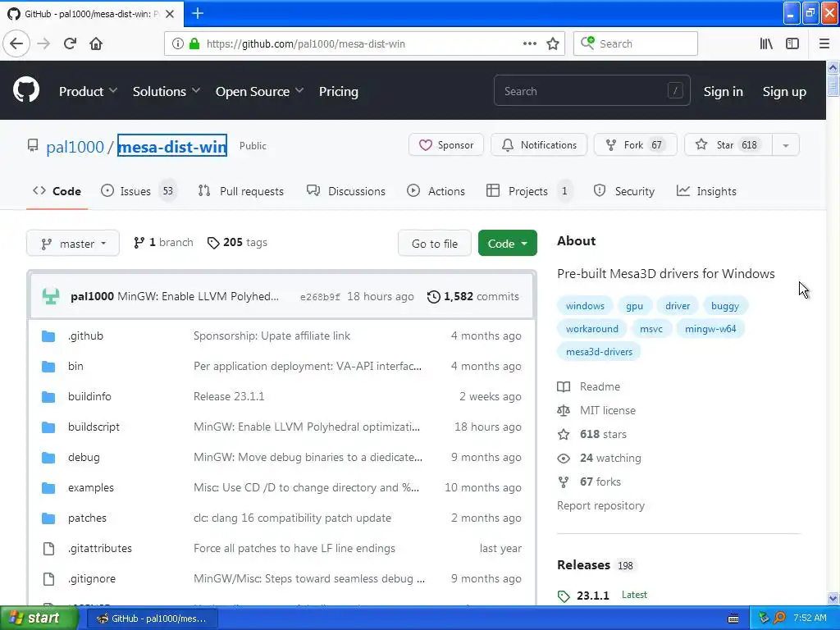Click the Notifications button
Image resolution: width=840 pixels, height=630 pixels.
[539, 145]
